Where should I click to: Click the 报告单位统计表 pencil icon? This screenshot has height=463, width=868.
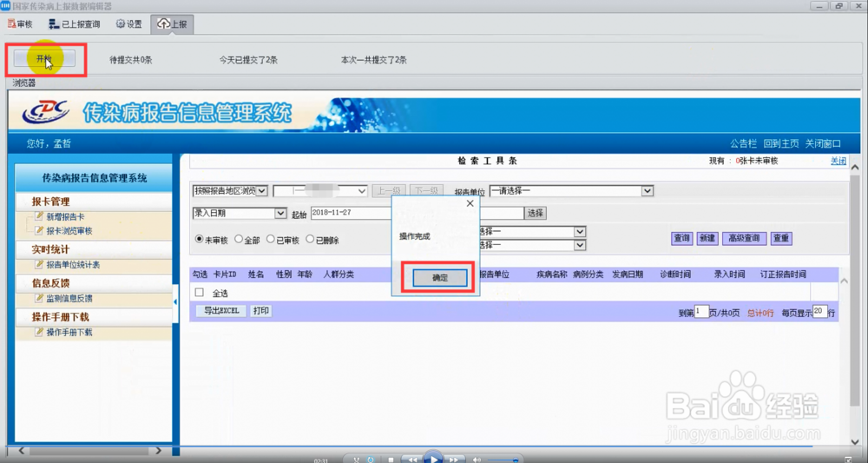39,264
